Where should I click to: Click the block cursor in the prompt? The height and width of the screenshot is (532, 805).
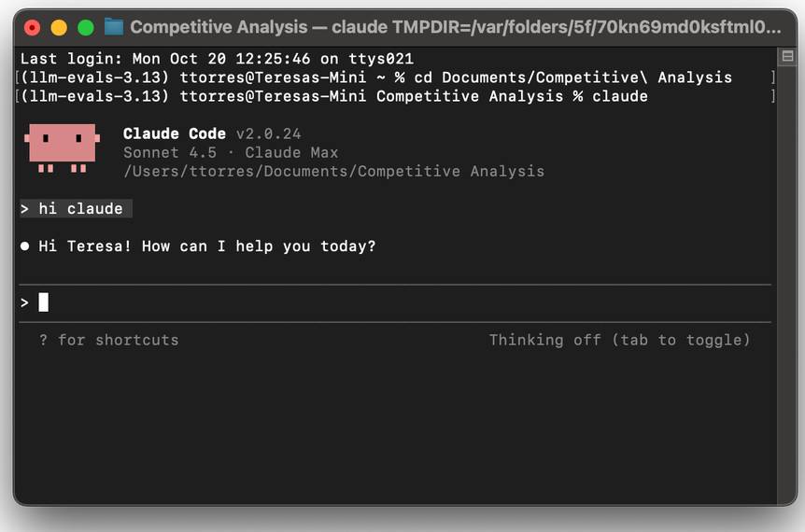[43, 302]
